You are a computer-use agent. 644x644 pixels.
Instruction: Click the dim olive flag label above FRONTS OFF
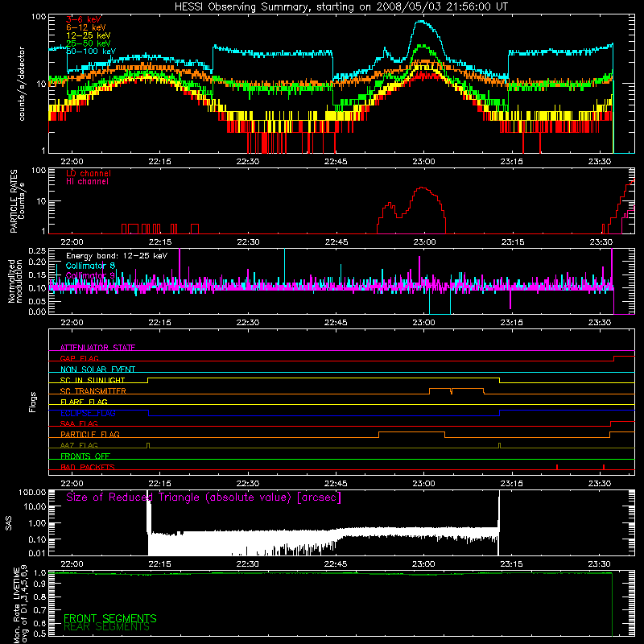coord(79,445)
